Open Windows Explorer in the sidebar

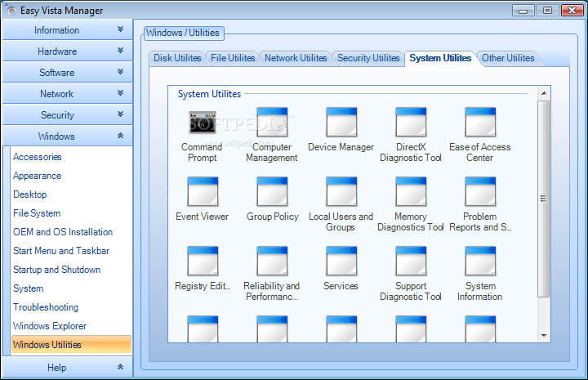pos(50,326)
